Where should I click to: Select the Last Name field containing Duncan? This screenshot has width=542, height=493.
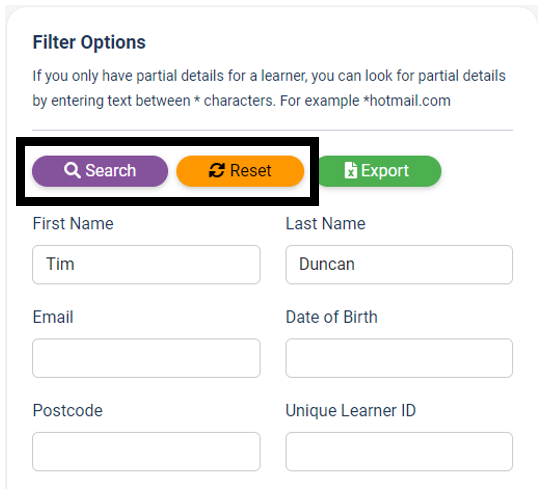[x=399, y=264]
